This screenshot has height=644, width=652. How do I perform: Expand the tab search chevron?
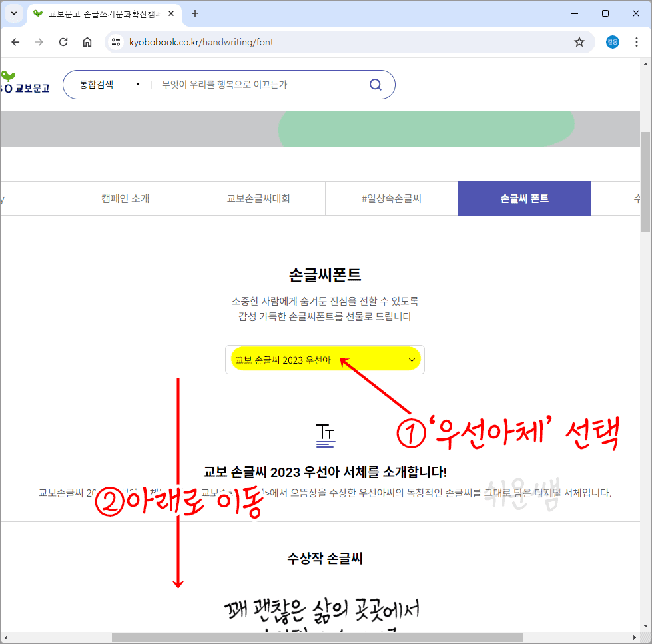click(13, 13)
